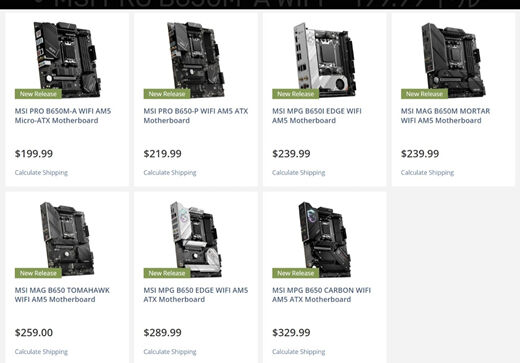Open the MSI MAG B650 TOMAHAWK image
520x363 pixels.
(x=67, y=239)
